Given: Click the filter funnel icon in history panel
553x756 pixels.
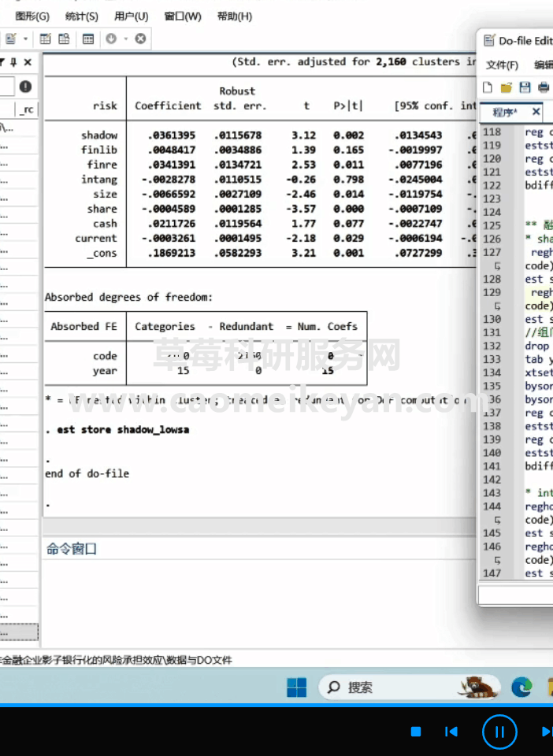Looking at the screenshot, I should [x=2, y=62].
